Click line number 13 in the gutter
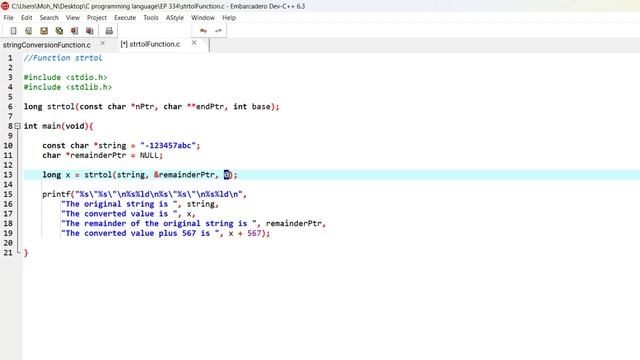Viewport: 640px width, 360px height. click(8, 175)
